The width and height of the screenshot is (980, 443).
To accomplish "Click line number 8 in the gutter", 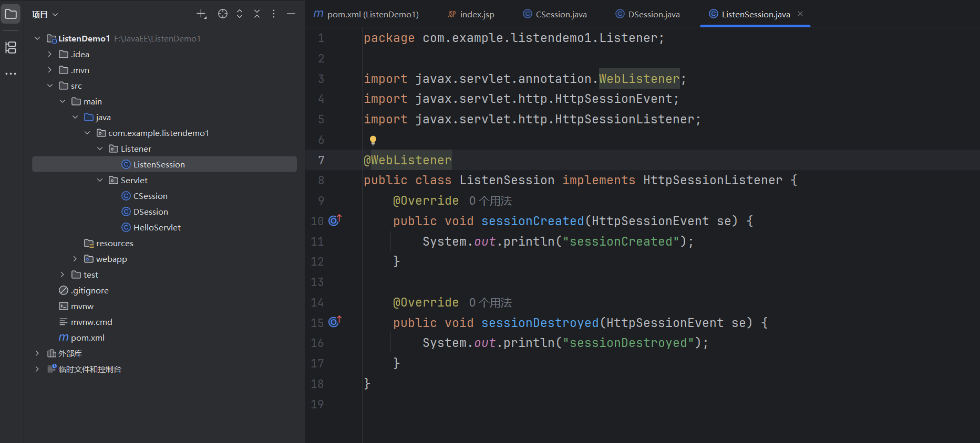I will (321, 180).
